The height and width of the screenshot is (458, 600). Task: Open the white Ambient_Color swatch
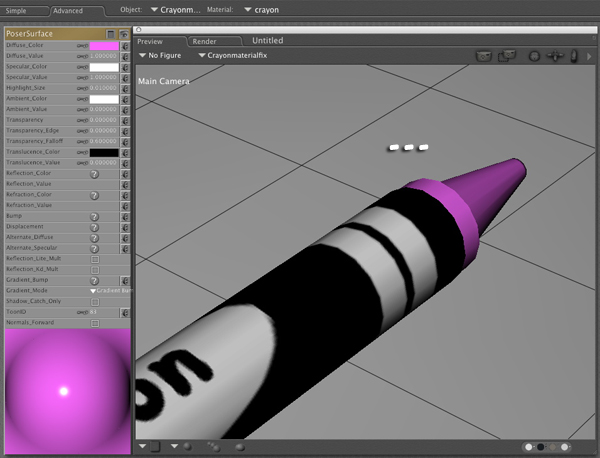coord(104,99)
